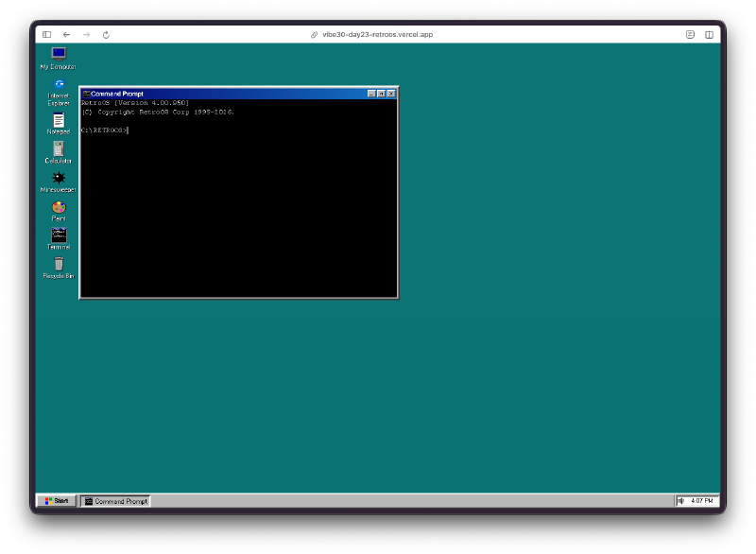Click the browser reload button
Viewport: 756px width, 554px height.
pyautogui.click(x=105, y=34)
